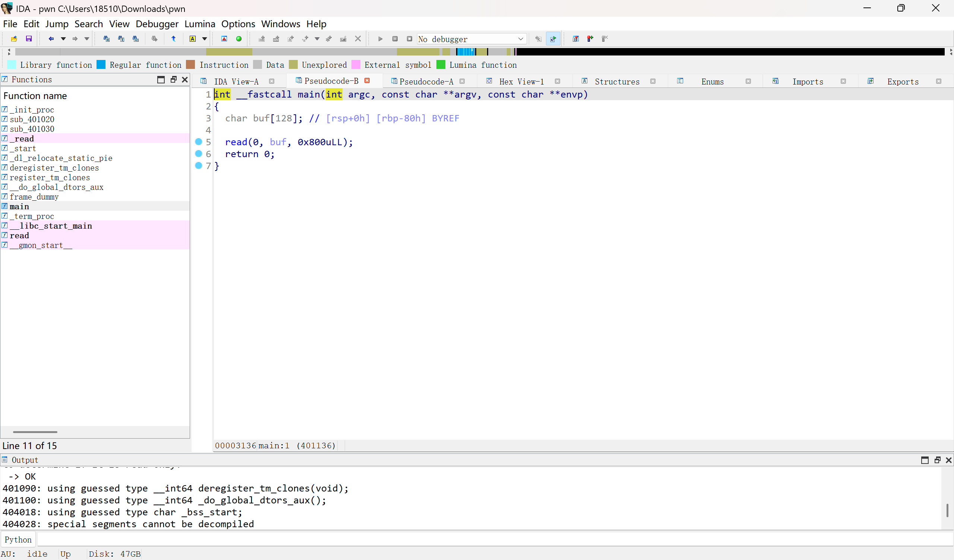Click the red triangle warning toolbar icon

224,39
